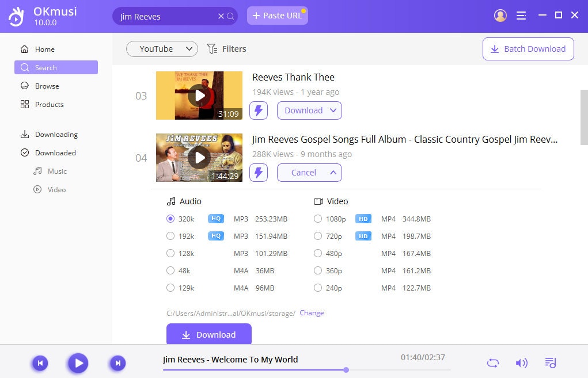Expand Download options for Reeves Thank Thee
This screenshot has width=588, height=378.
click(x=309, y=110)
